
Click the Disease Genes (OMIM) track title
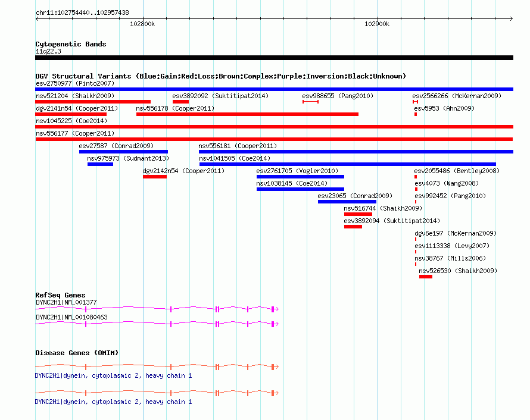pos(77,353)
